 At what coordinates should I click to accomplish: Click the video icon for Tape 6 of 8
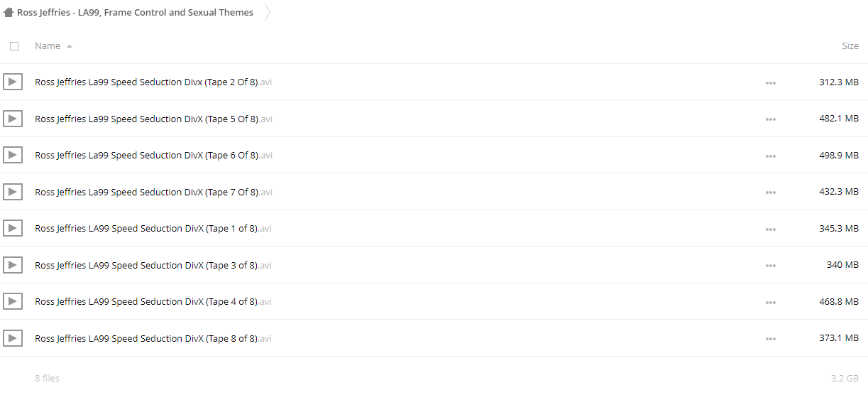[12, 155]
